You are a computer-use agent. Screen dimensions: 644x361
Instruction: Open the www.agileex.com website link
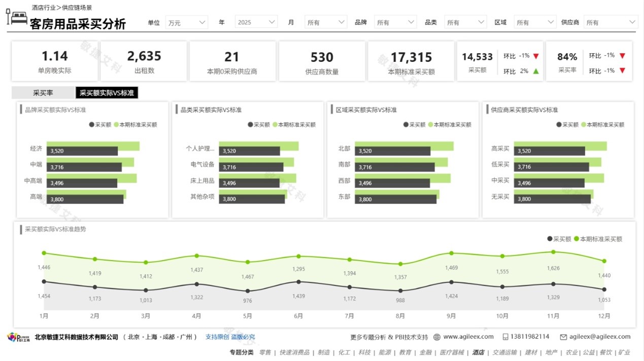[468, 337]
